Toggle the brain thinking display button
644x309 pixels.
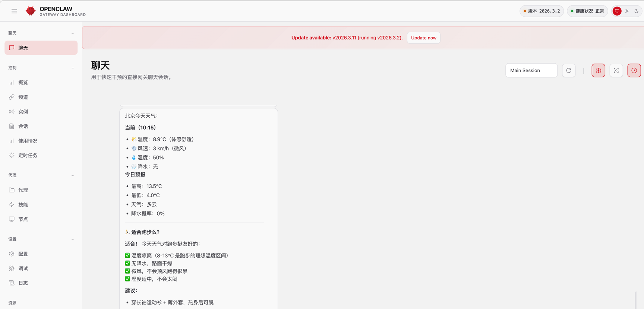pos(598,70)
